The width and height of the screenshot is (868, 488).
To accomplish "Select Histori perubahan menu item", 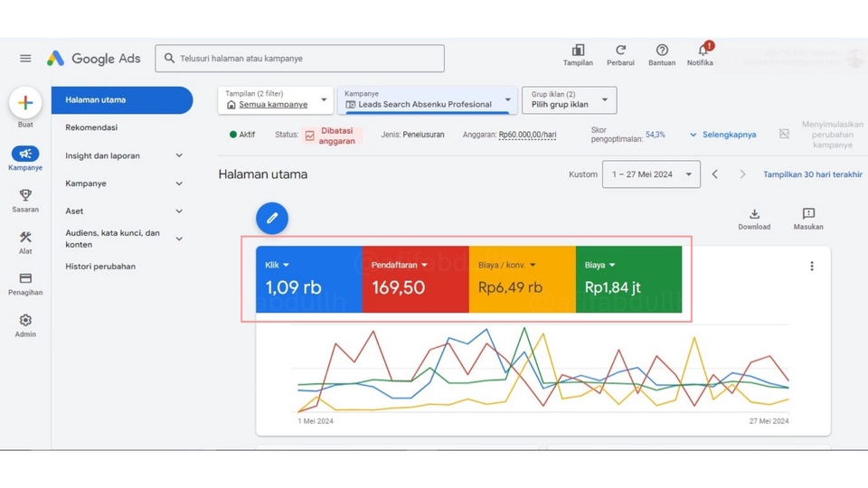I will point(100,267).
